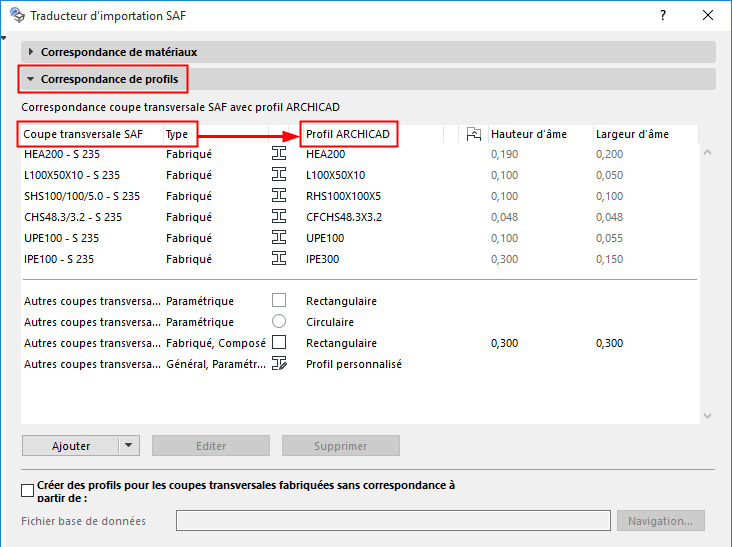Select the CHS48.3/3.2 - S 235 row

pyautogui.click(x=360, y=217)
